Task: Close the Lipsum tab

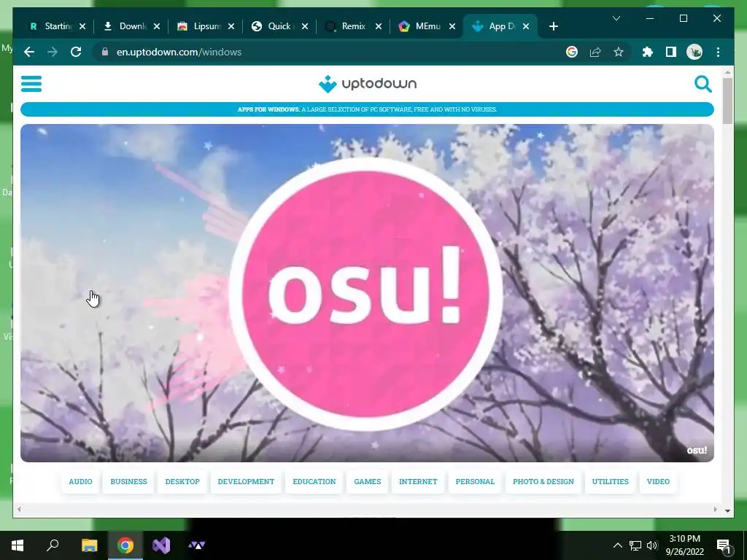Action: click(x=231, y=26)
